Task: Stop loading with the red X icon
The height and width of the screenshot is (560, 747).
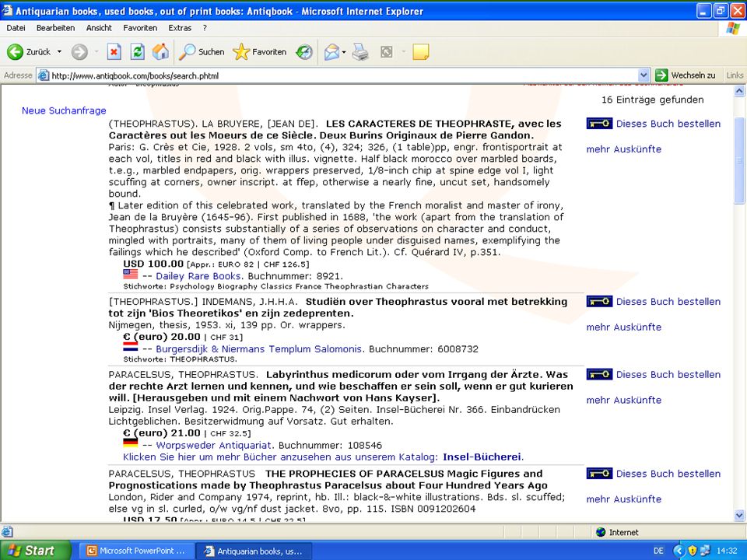Action: click(114, 52)
